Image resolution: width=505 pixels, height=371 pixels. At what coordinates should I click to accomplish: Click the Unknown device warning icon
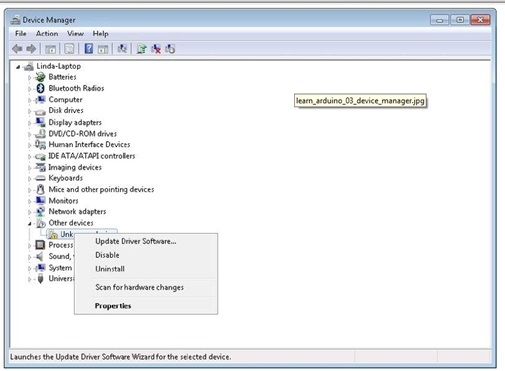(53, 235)
